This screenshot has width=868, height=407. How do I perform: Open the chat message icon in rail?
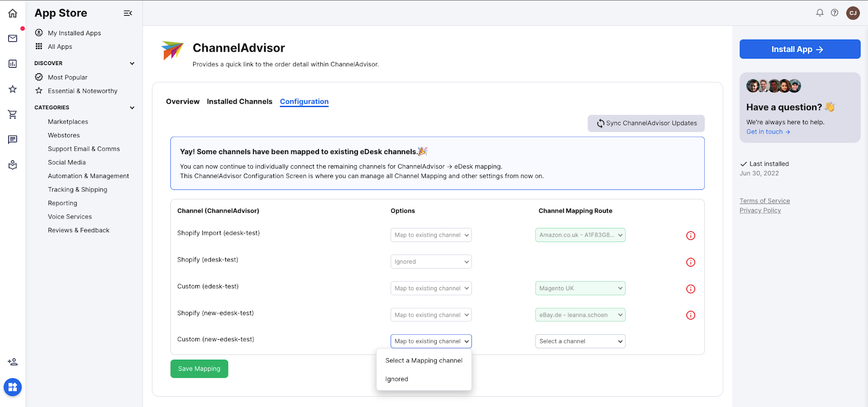point(12,140)
